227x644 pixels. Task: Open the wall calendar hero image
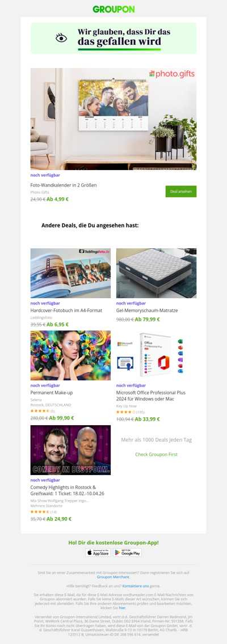(113, 119)
